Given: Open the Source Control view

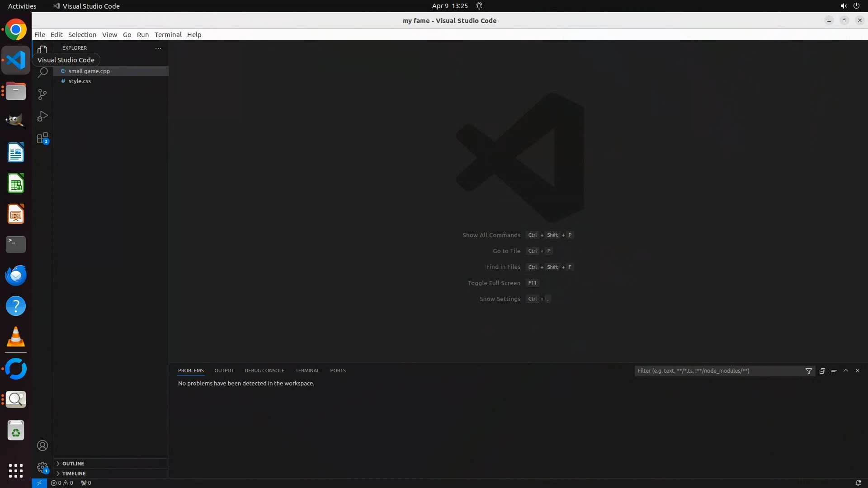Looking at the screenshot, I should click(42, 94).
